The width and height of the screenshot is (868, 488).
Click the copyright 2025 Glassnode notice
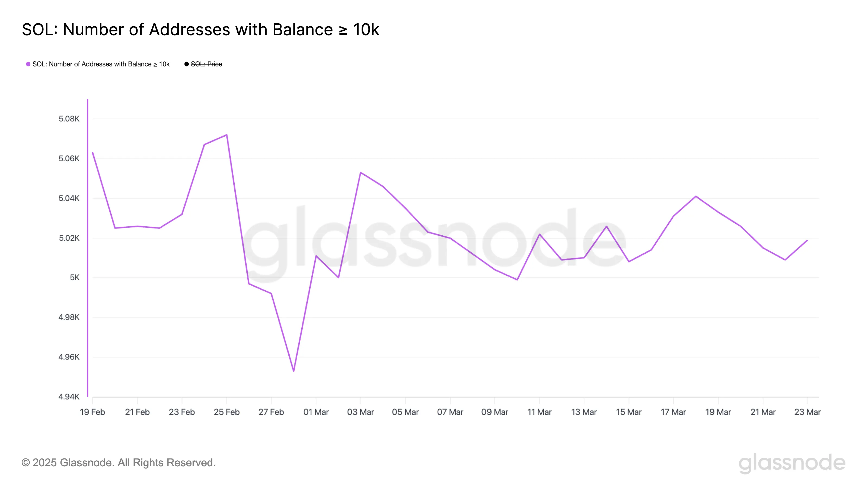pyautogui.click(x=118, y=463)
